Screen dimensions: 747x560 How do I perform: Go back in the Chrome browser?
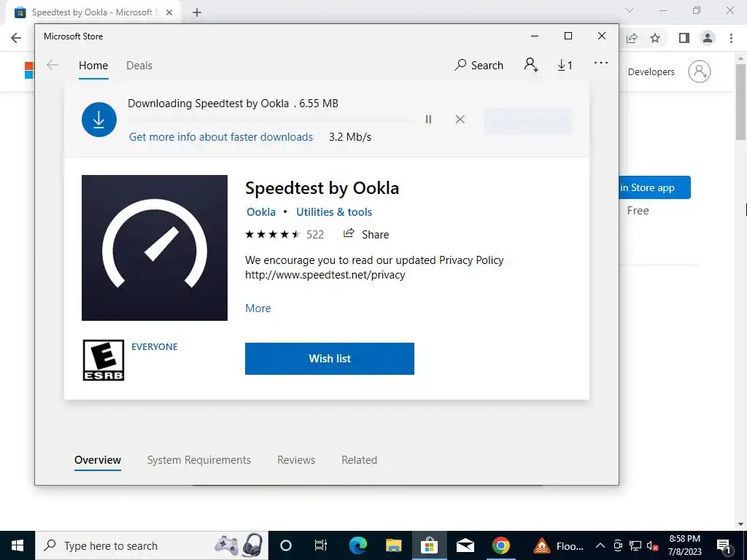point(16,38)
